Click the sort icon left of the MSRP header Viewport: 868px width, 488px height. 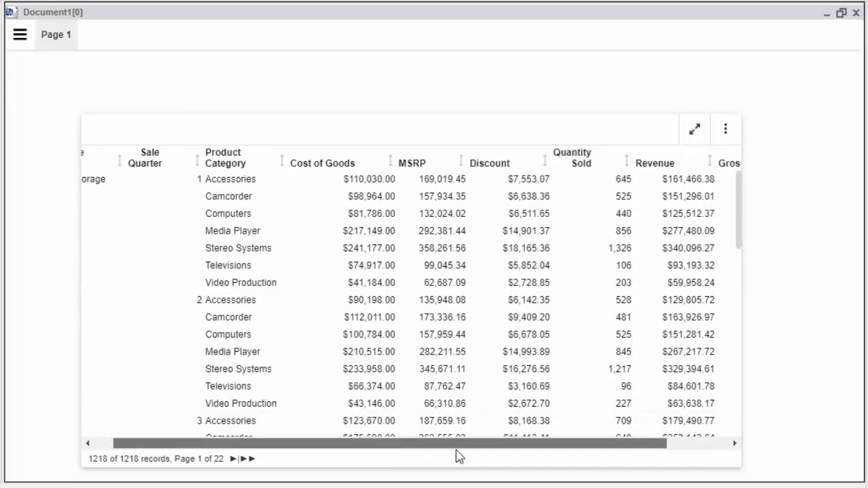391,161
